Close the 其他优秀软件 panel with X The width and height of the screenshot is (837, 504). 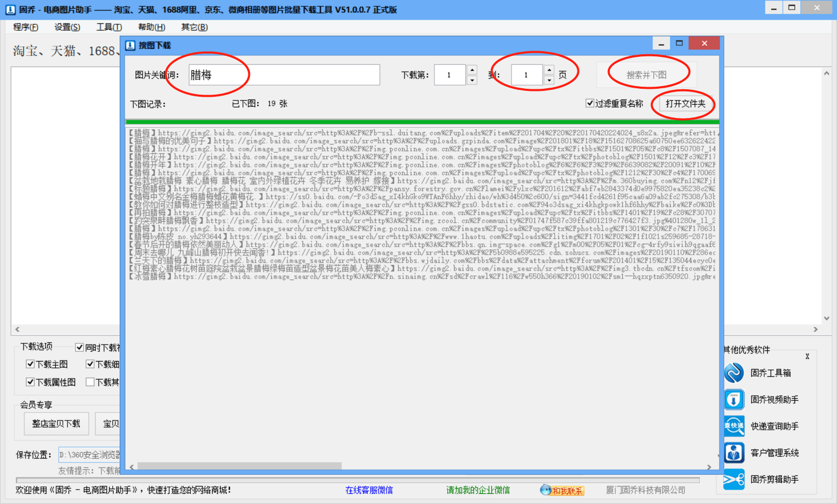click(x=807, y=356)
